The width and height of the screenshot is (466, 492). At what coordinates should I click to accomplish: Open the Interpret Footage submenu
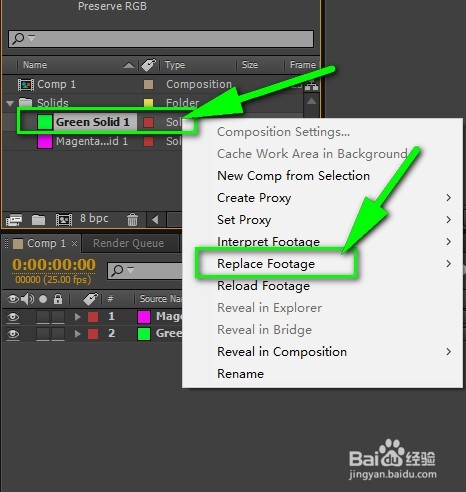[x=322, y=242]
